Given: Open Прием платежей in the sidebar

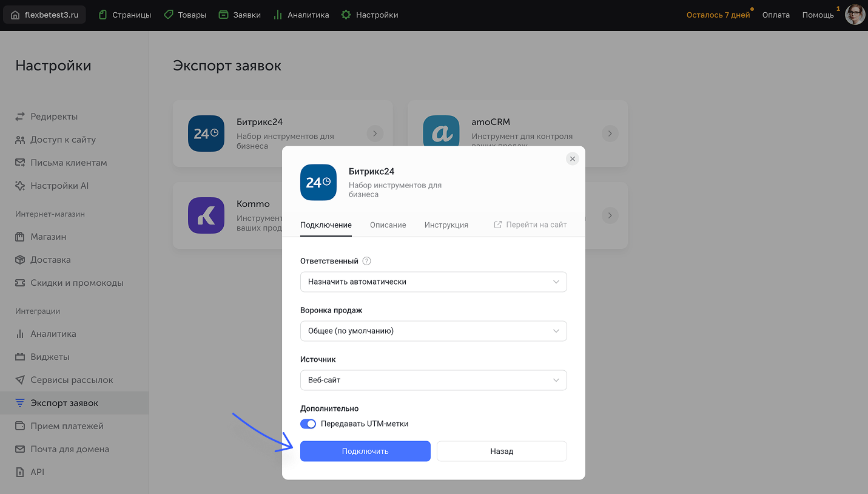Looking at the screenshot, I should [x=67, y=426].
